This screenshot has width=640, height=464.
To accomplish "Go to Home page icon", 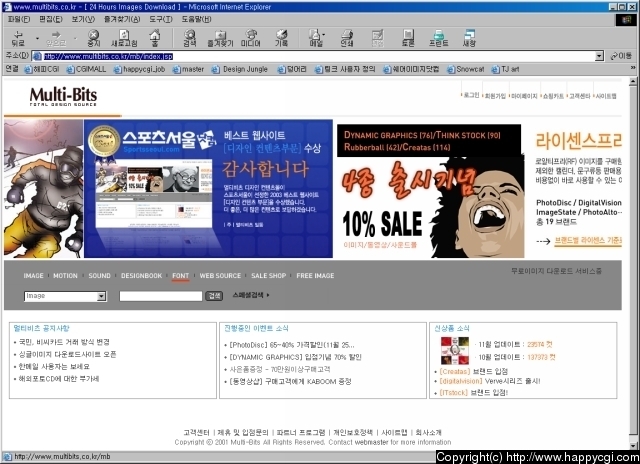I will click(x=155, y=38).
